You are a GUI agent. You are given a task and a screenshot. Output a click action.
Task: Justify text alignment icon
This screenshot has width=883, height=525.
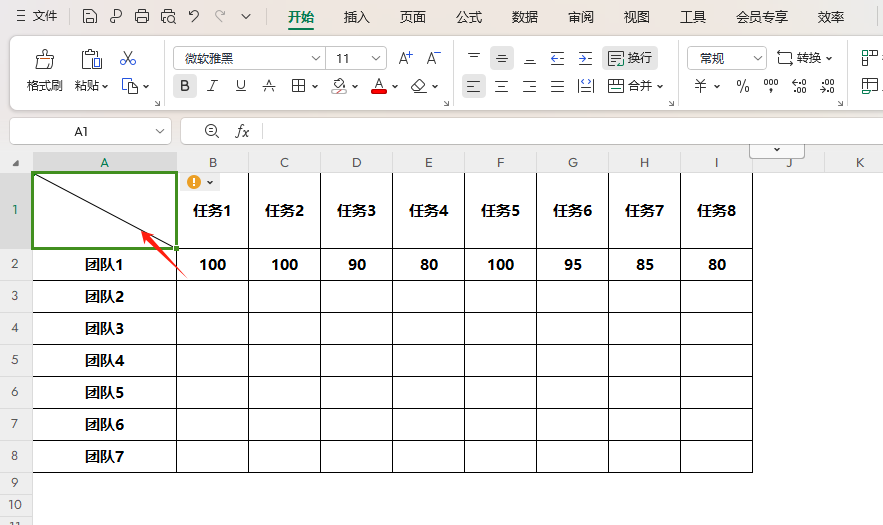tap(557, 86)
